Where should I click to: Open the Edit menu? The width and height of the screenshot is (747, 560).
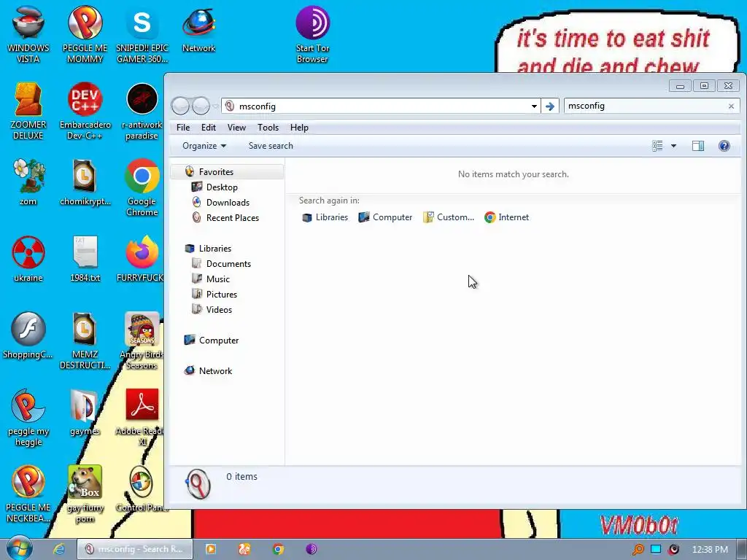pos(208,128)
